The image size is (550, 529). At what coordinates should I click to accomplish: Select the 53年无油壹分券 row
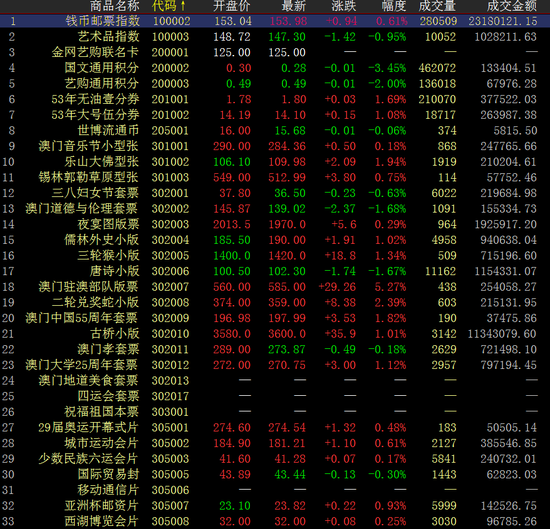point(275,99)
